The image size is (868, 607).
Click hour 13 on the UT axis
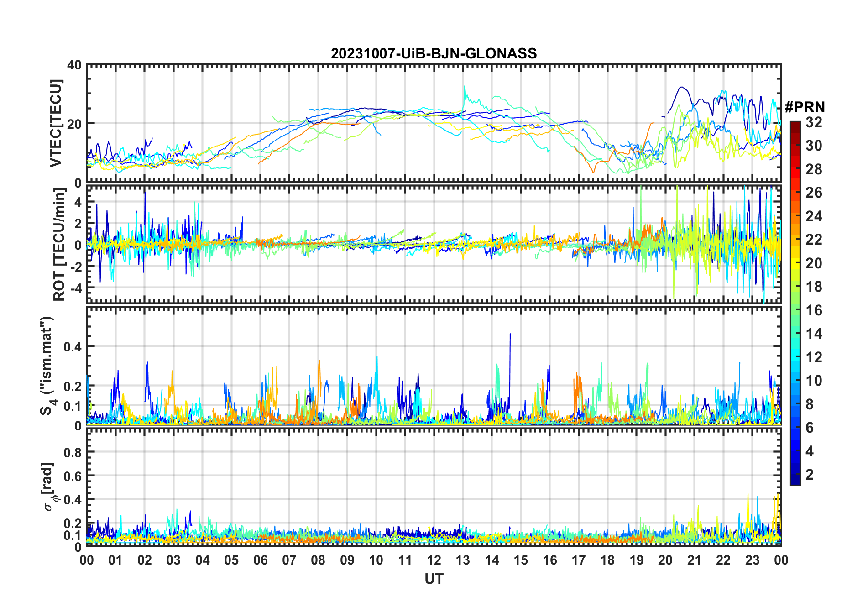463,560
